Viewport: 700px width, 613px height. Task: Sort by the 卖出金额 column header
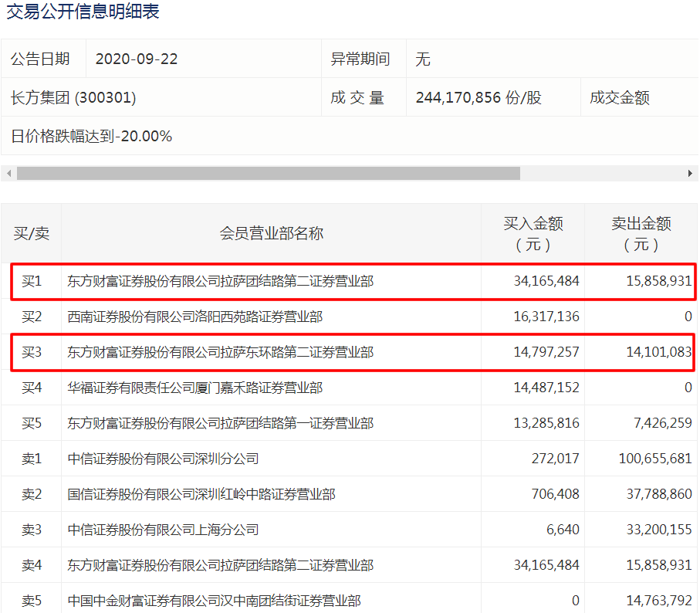pos(641,232)
